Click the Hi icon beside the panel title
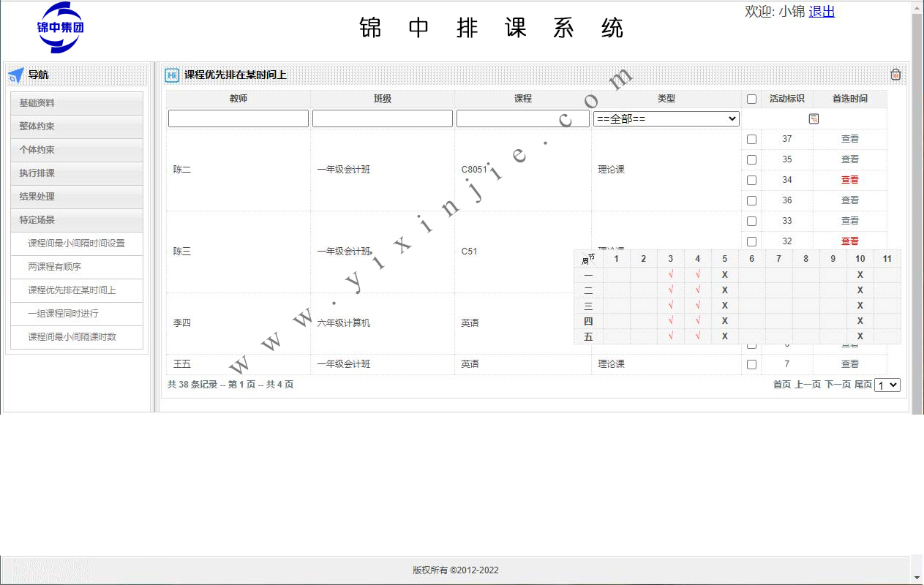The image size is (924, 585). 172,75
